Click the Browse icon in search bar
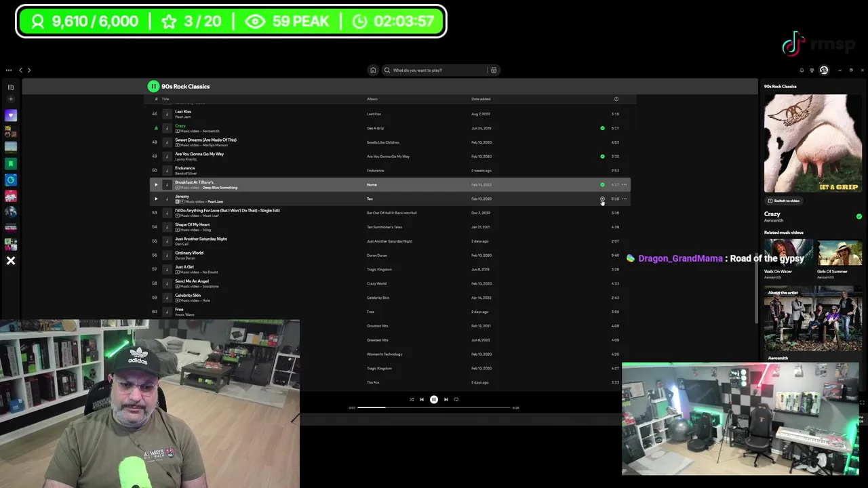Viewport: 868px width, 488px height. [x=494, y=70]
